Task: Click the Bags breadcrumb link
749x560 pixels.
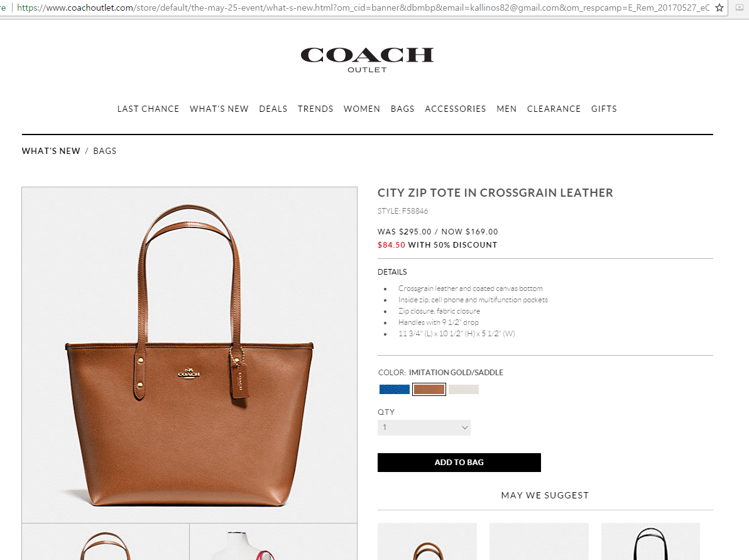Action: [104, 151]
